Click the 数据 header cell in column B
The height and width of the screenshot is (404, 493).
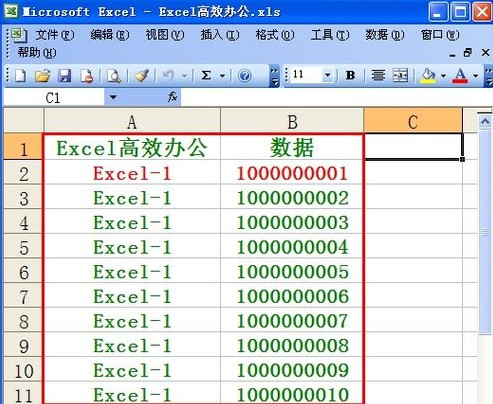click(292, 147)
